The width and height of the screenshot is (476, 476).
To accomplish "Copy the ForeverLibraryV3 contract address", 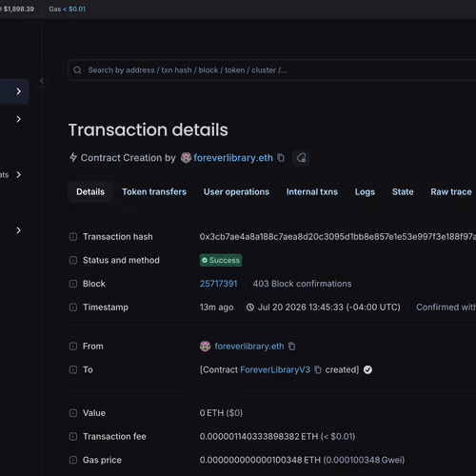I will pos(318,369).
